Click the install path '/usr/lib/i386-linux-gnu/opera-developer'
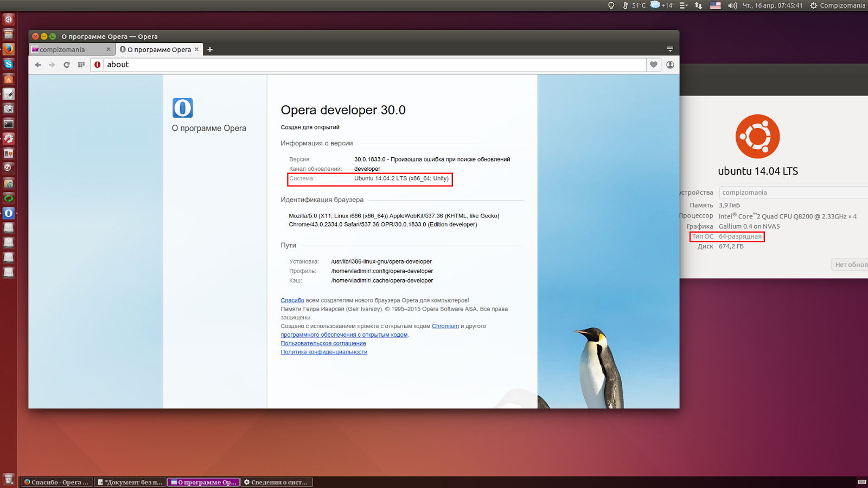 point(381,261)
